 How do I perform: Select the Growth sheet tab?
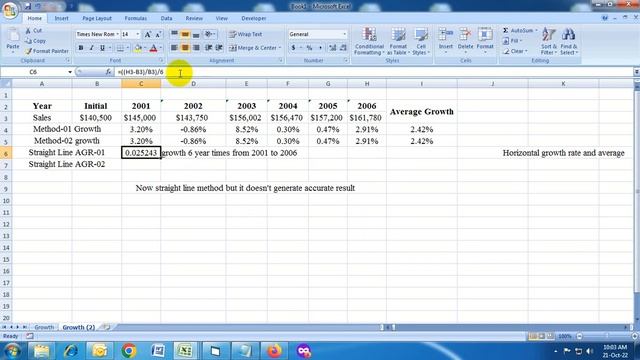coord(44,327)
